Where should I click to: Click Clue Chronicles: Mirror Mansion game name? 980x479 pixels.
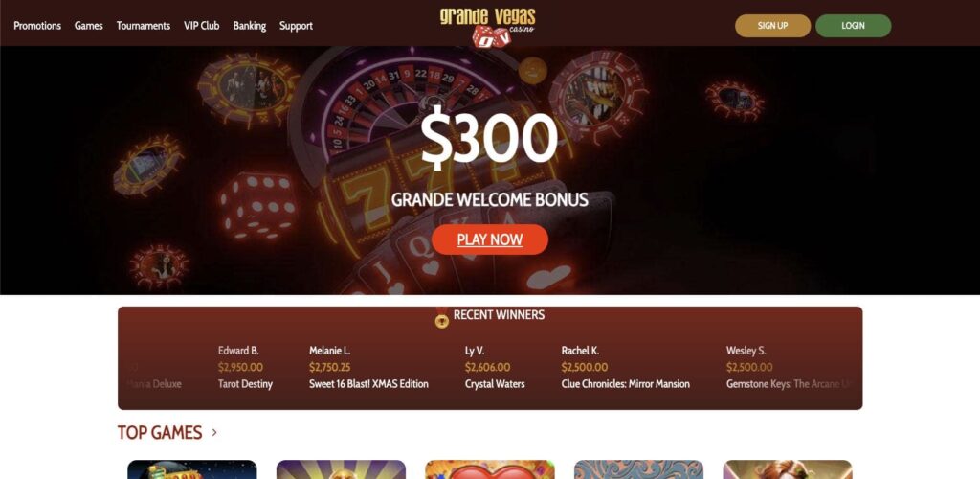[626, 384]
